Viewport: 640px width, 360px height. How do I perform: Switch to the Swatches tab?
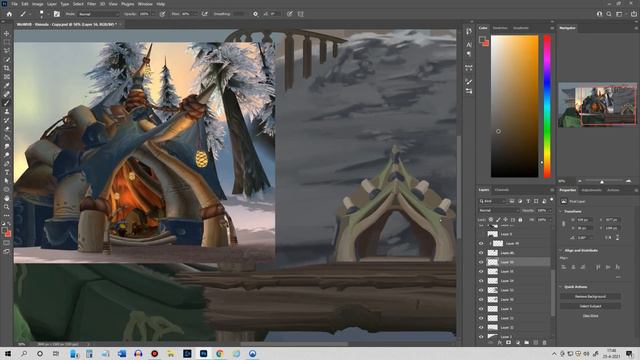(500, 28)
